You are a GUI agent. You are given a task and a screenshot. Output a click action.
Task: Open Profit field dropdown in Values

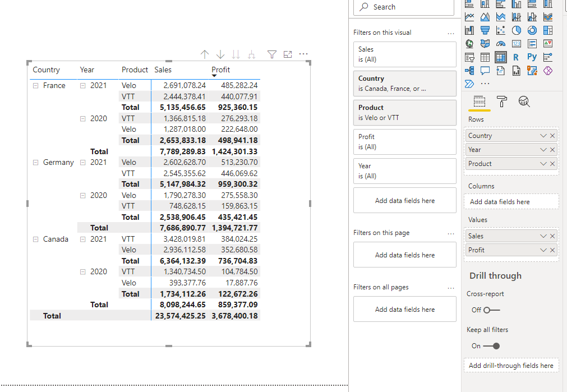click(543, 250)
